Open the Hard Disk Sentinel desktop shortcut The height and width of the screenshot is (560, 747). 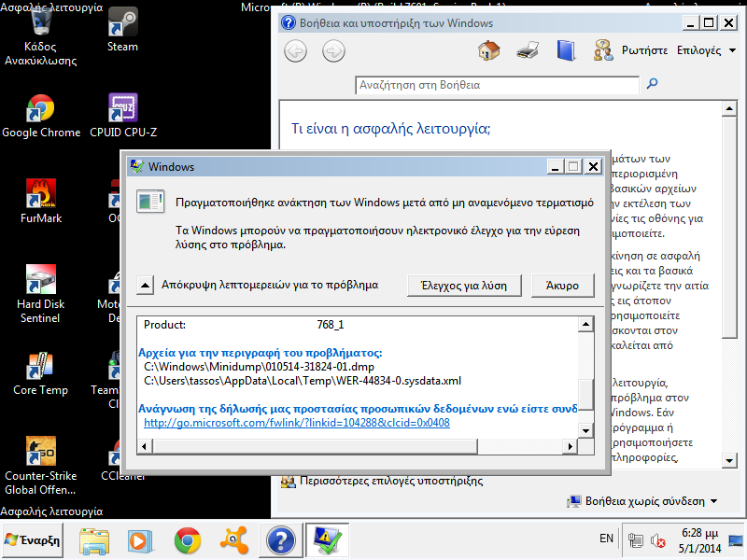(x=40, y=294)
